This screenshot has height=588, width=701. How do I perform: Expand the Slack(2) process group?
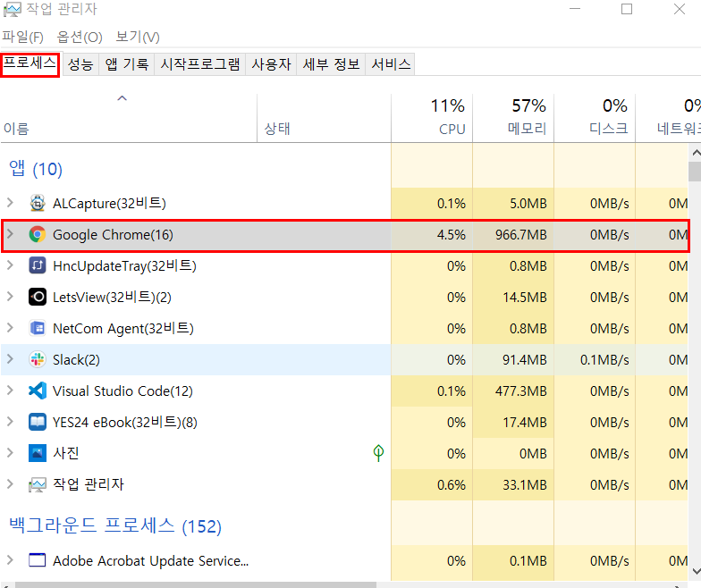10,359
